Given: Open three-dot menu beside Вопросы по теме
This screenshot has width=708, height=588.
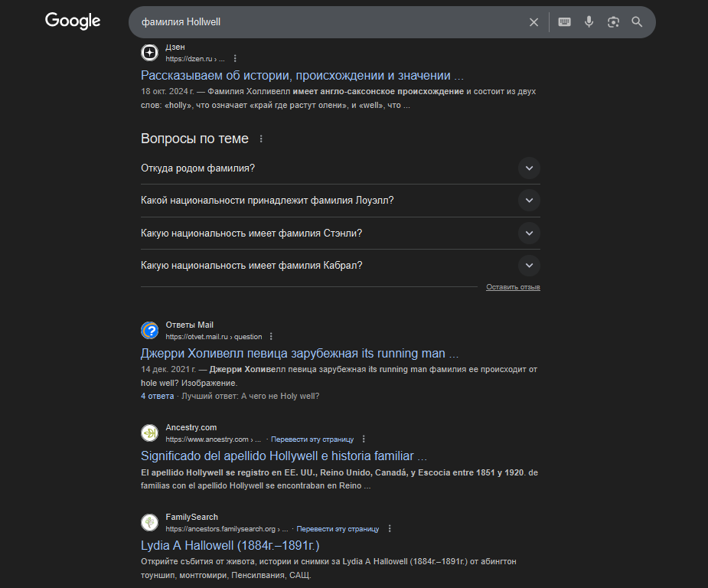Looking at the screenshot, I should tap(261, 139).
